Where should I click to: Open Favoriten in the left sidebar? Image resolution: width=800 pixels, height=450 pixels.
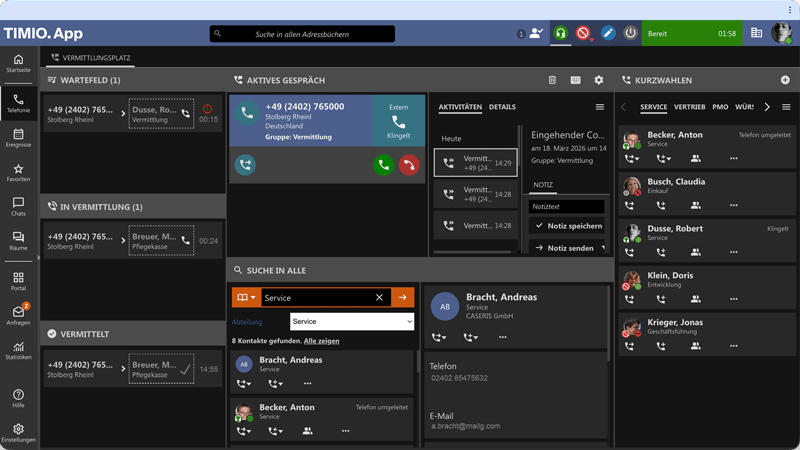pyautogui.click(x=18, y=172)
